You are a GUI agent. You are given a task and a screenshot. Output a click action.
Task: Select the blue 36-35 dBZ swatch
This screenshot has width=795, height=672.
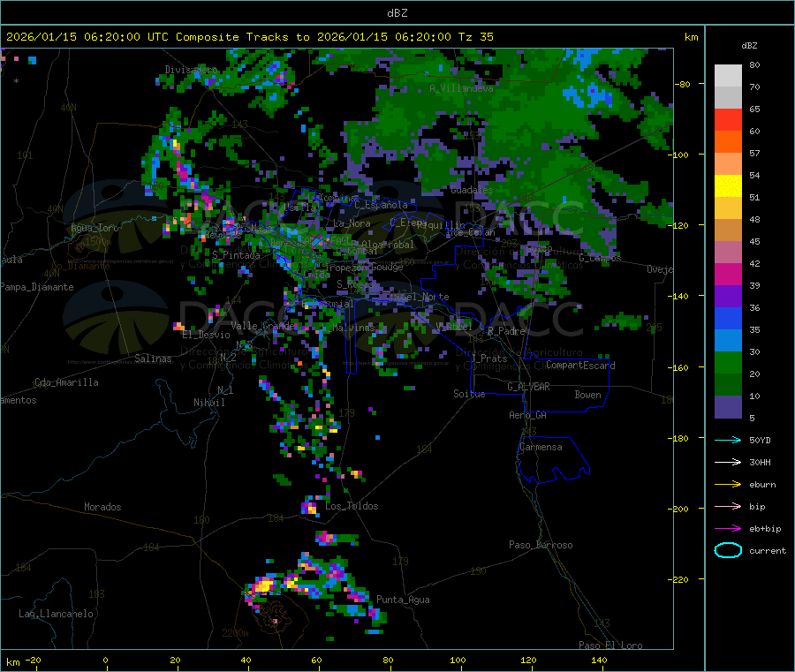(x=728, y=318)
